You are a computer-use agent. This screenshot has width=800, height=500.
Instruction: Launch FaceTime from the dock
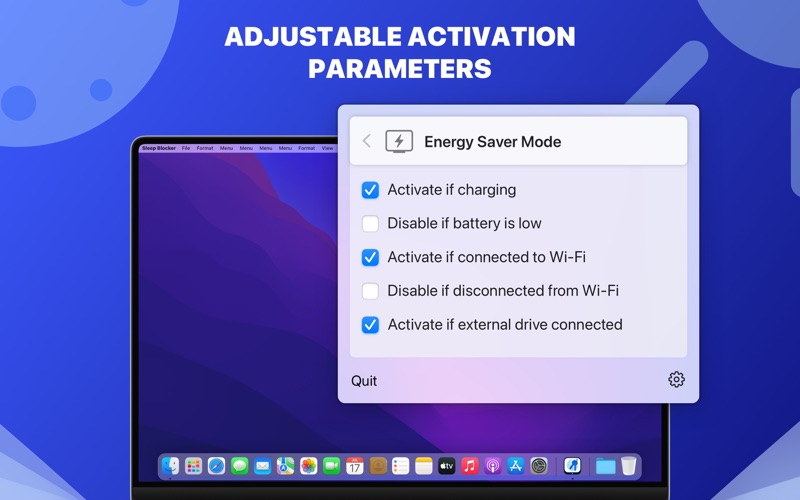click(x=331, y=466)
